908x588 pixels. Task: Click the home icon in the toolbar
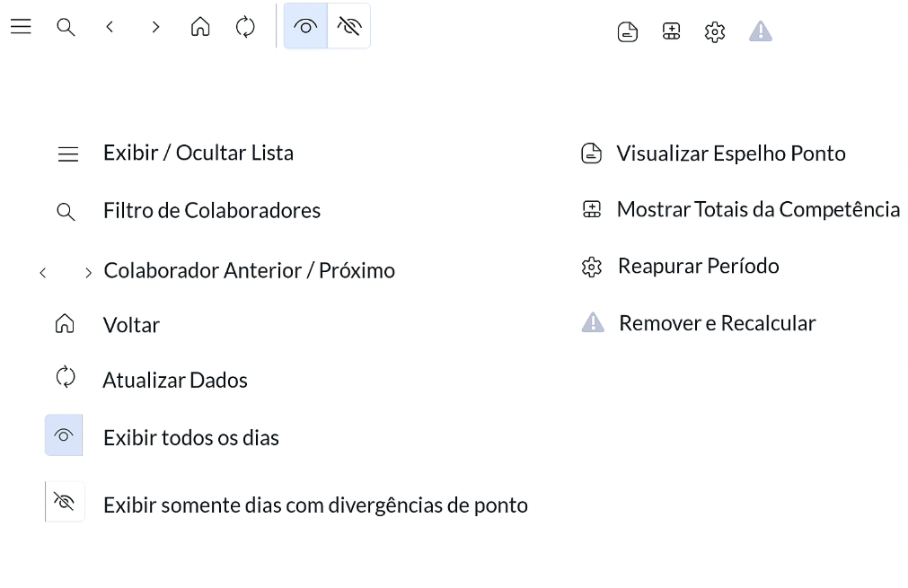coord(199,27)
